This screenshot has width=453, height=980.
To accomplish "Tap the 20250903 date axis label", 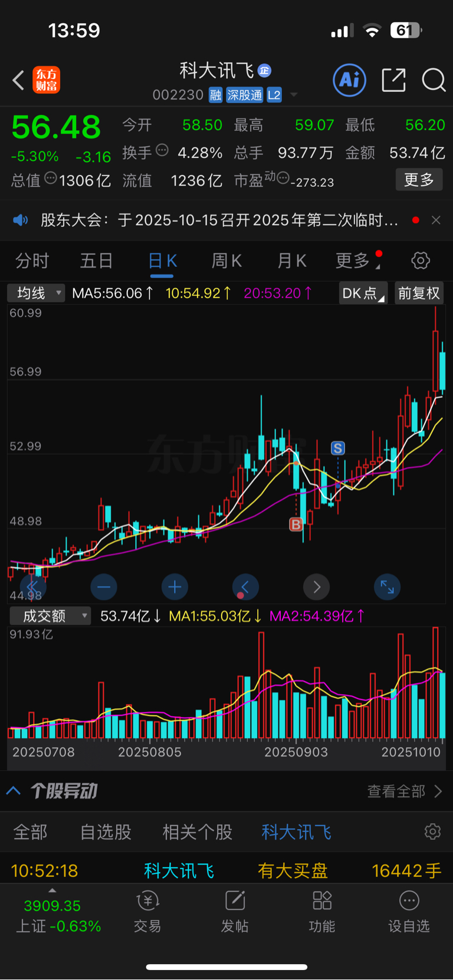I will 296,752.
